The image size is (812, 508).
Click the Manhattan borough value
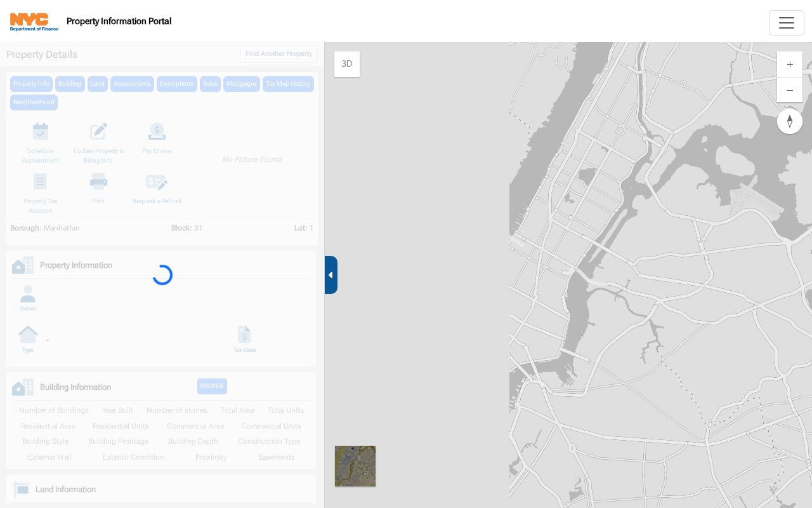62,228
